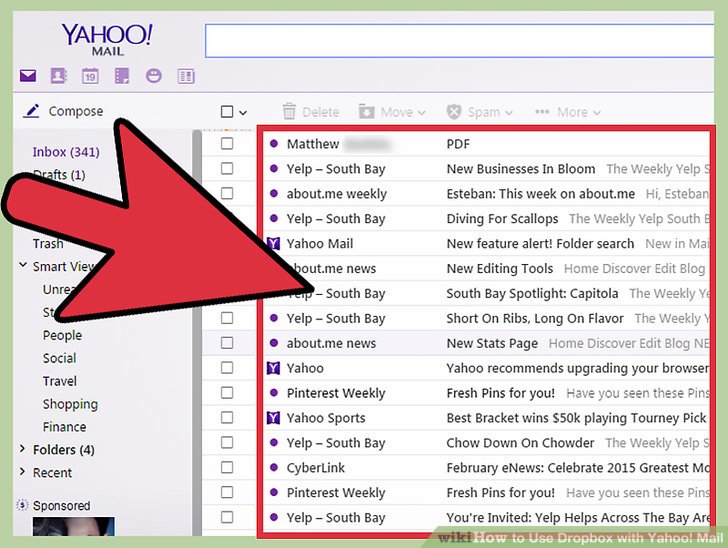Open email 'You're Invited: Yelp Helps'
The width and height of the screenshot is (728, 548).
click(577, 517)
